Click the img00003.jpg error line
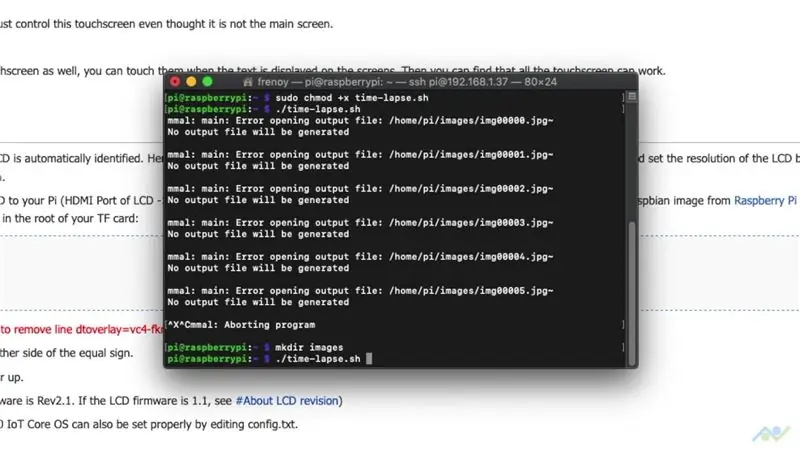 coord(360,223)
